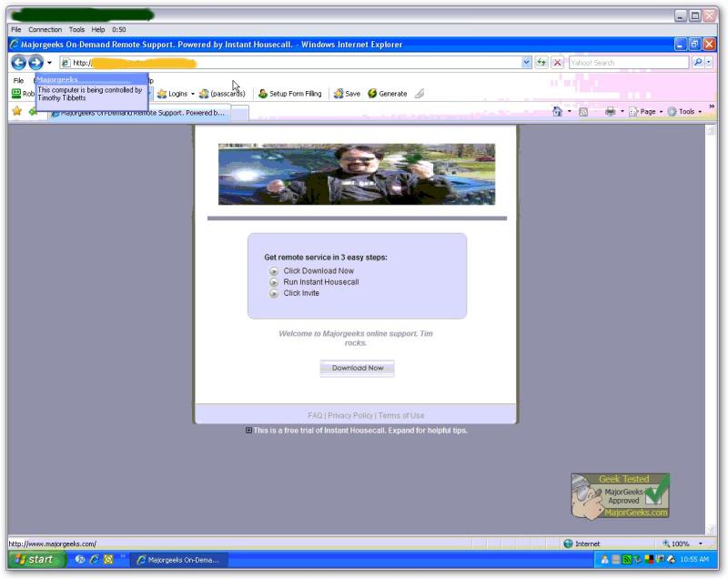Click the Print icon on the toolbar
Viewport: 728px width, 579px height.
click(x=610, y=111)
